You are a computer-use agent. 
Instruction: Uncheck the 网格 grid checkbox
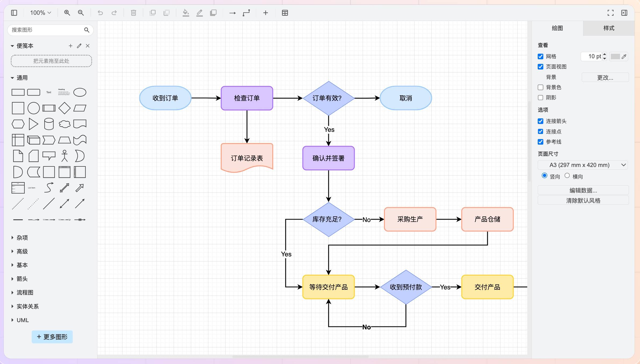(540, 56)
